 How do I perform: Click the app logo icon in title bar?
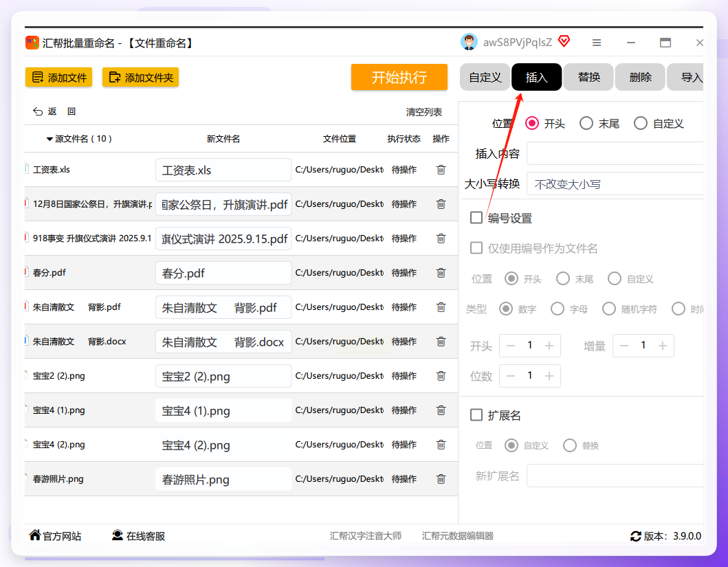click(32, 43)
